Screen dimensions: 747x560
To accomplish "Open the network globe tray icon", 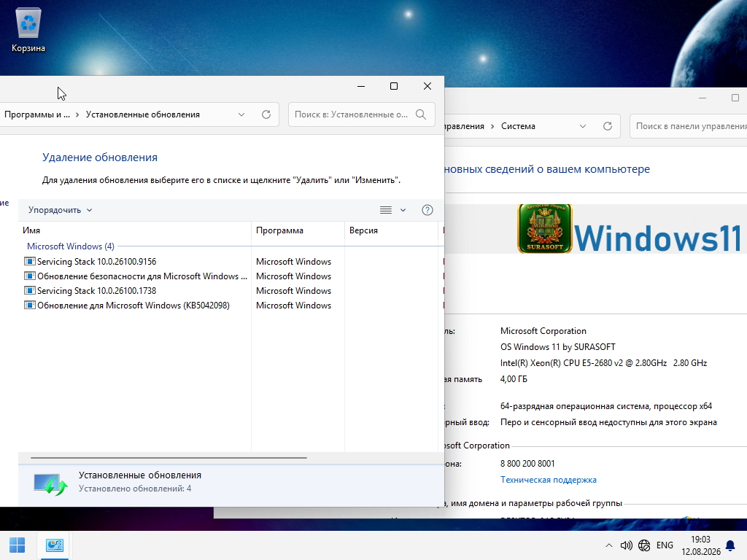I will [644, 545].
